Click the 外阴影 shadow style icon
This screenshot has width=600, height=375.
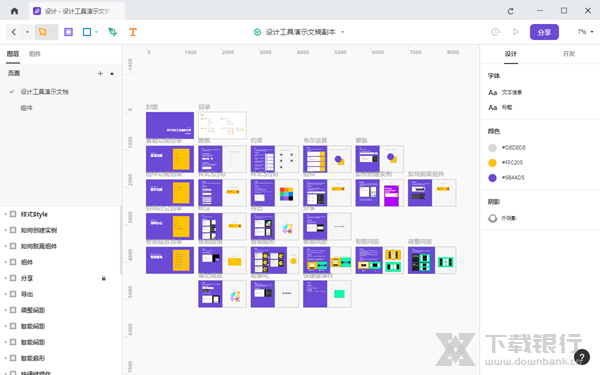pos(492,218)
